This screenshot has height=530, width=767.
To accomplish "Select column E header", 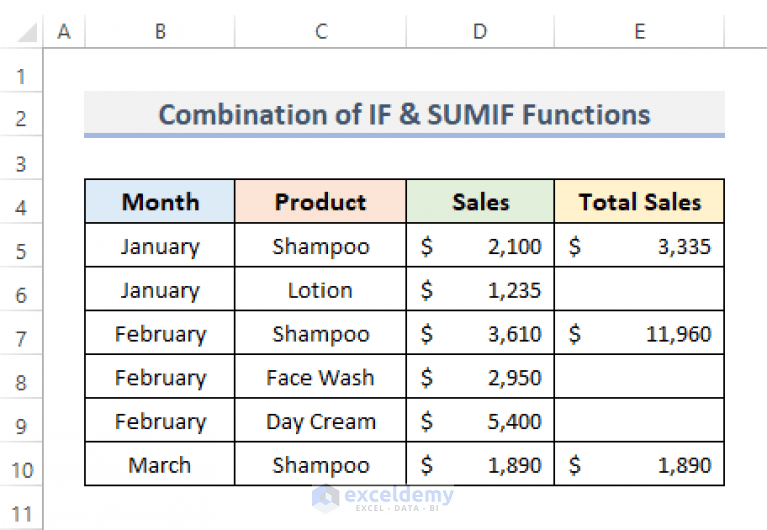I will pyautogui.click(x=639, y=31).
